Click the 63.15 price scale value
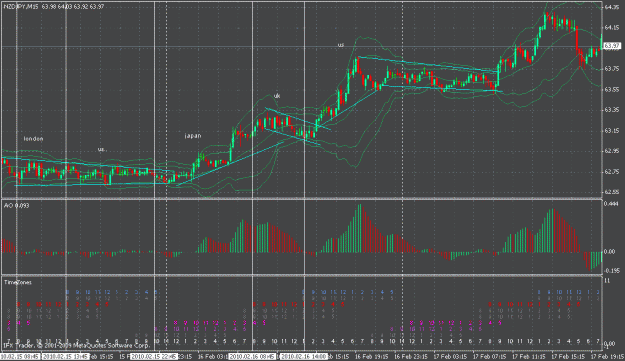This screenshot has width=625, height=361. (611, 130)
